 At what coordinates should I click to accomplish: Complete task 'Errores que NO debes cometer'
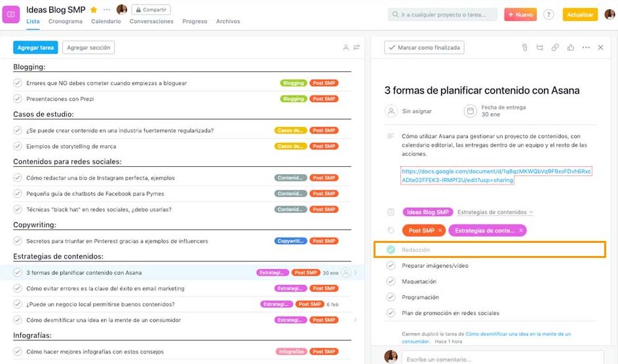17,83
